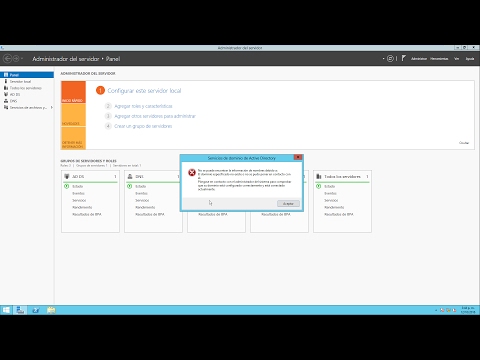Close the Active Directory error dialog

(298, 157)
